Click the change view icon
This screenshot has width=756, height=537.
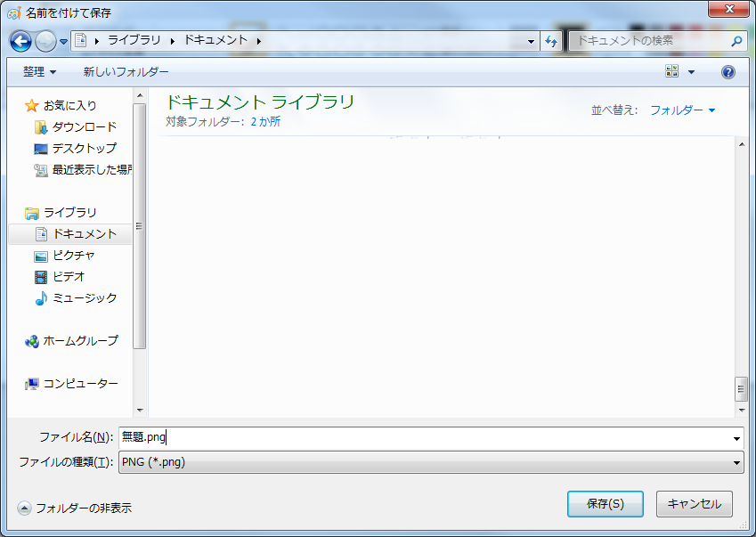point(671,71)
